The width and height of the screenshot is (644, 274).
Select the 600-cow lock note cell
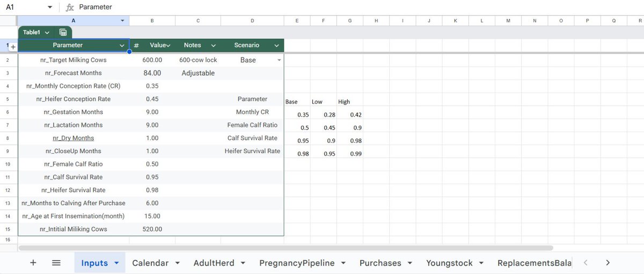coord(198,60)
